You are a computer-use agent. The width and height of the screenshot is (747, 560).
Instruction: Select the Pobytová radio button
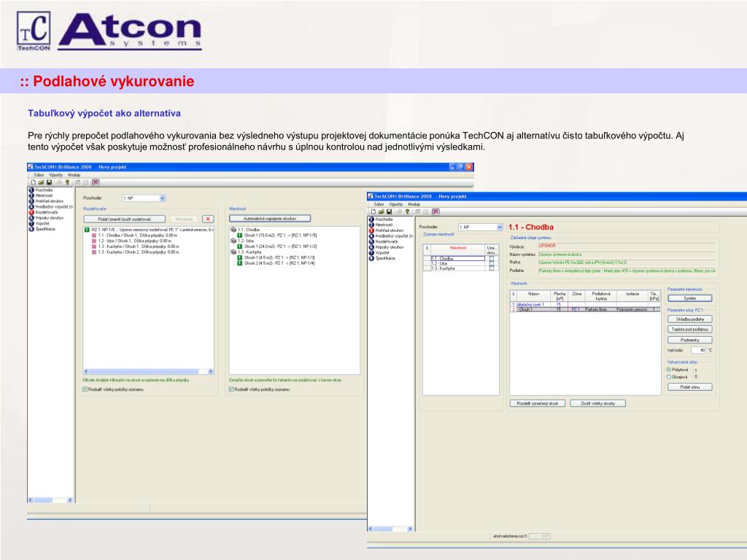click(x=669, y=370)
